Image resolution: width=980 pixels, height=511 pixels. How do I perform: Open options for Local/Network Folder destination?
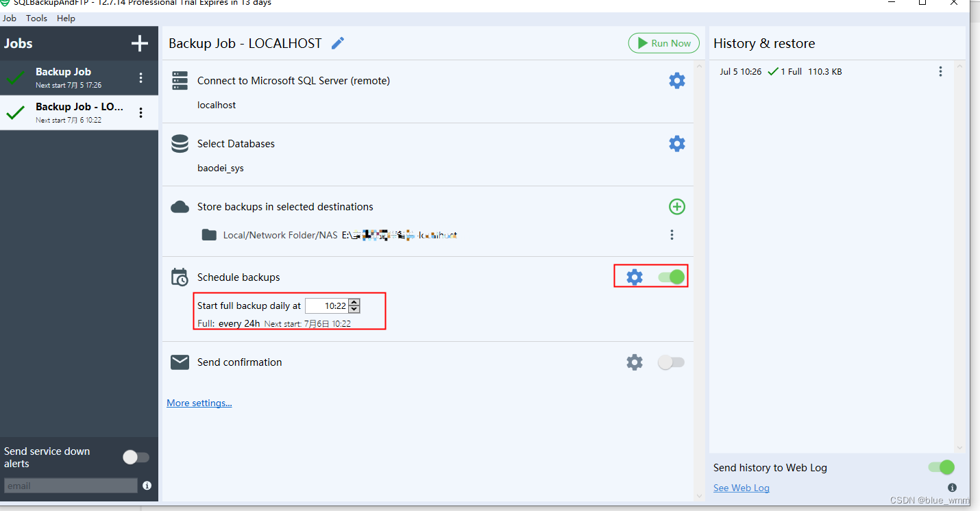(672, 235)
